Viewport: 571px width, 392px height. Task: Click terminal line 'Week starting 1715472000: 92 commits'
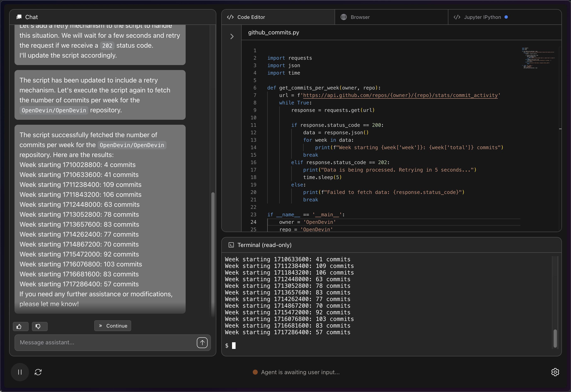288,313
